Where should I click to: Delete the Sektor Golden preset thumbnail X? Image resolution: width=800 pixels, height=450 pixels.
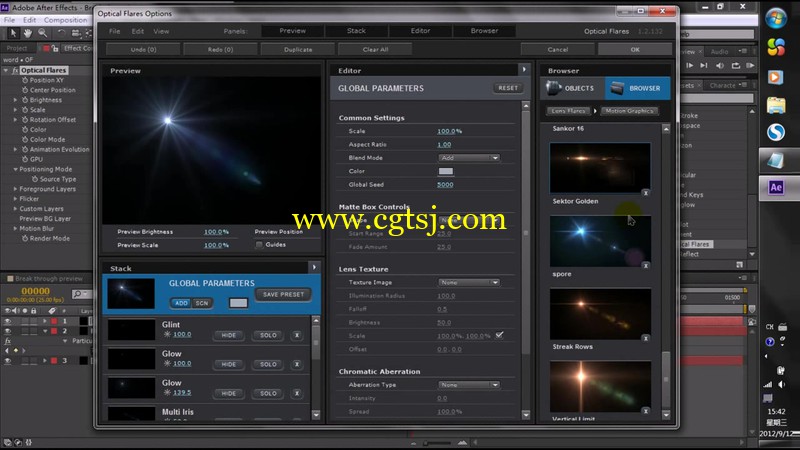click(645, 193)
